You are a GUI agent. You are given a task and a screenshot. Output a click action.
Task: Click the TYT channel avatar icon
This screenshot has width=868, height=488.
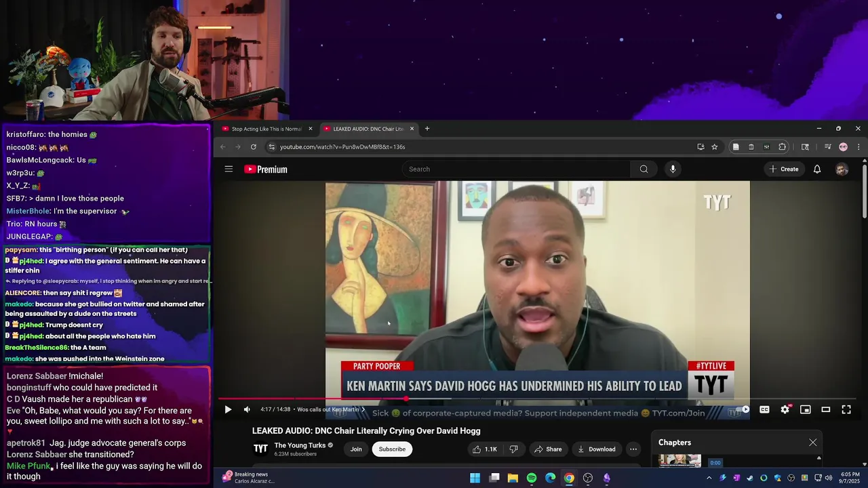tap(260, 449)
